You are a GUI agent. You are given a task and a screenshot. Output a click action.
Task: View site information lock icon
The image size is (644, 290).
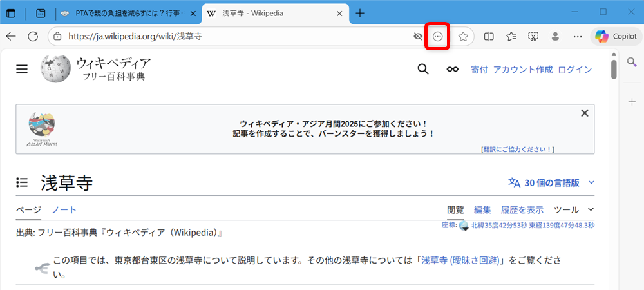pyautogui.click(x=58, y=37)
